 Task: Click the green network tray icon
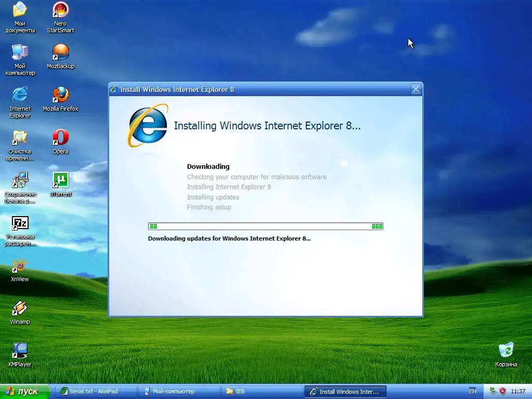pos(493,391)
